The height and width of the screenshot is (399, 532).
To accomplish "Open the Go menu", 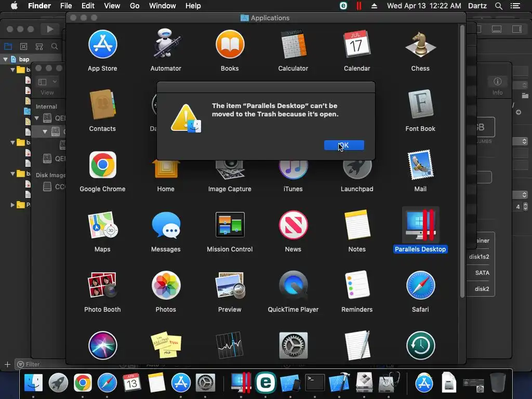I will click(x=135, y=6).
